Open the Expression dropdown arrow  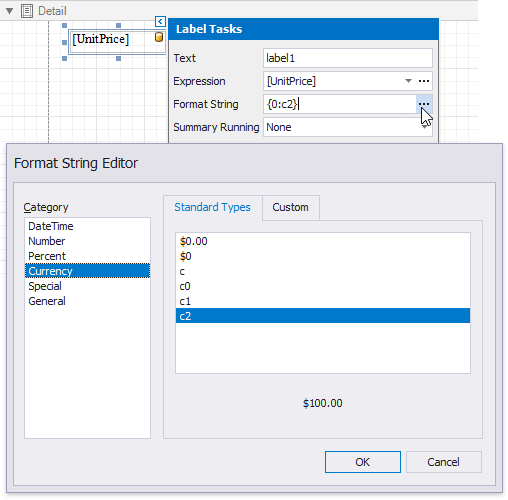coord(408,81)
